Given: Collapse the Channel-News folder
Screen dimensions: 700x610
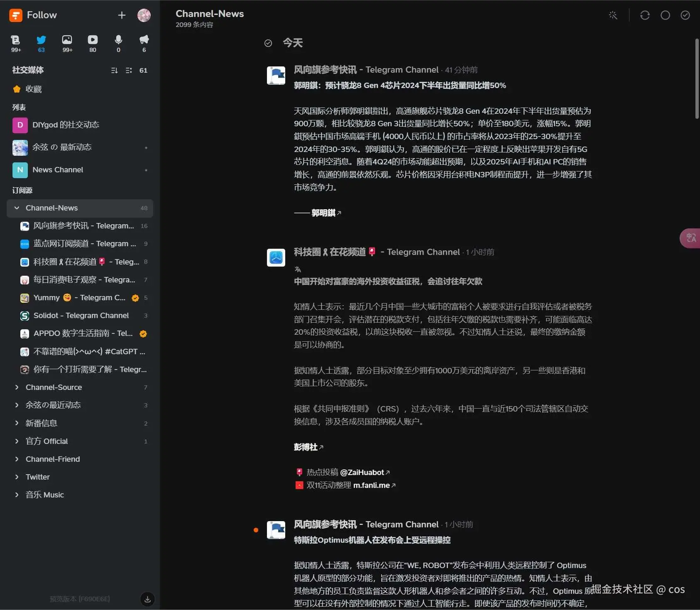Looking at the screenshot, I should pyautogui.click(x=17, y=208).
